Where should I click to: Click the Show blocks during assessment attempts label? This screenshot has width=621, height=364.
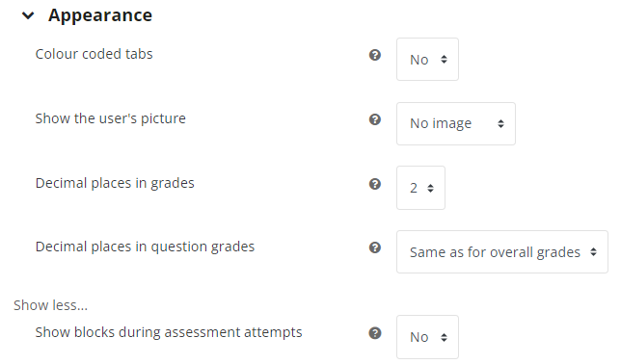[x=169, y=332]
